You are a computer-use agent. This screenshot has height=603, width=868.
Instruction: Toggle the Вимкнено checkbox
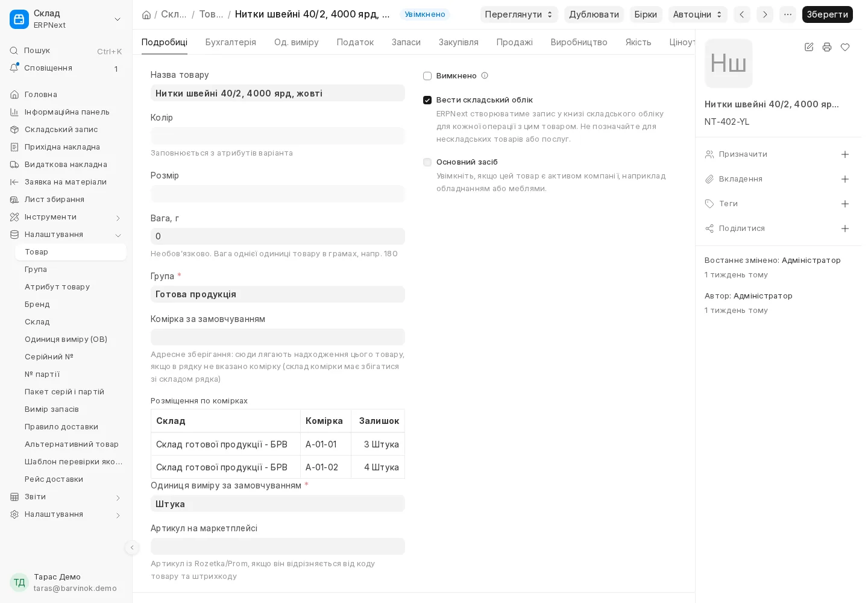(x=427, y=76)
